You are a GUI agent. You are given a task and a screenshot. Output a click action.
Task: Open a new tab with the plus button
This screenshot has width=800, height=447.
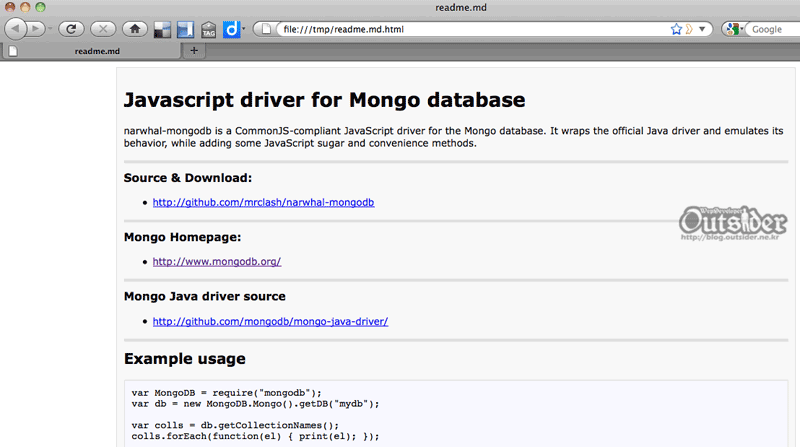(x=194, y=51)
